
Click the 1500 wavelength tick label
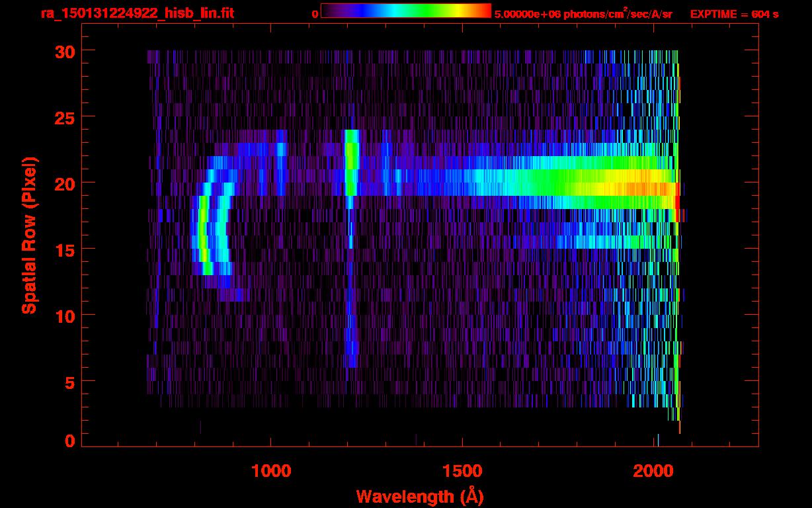click(x=462, y=471)
